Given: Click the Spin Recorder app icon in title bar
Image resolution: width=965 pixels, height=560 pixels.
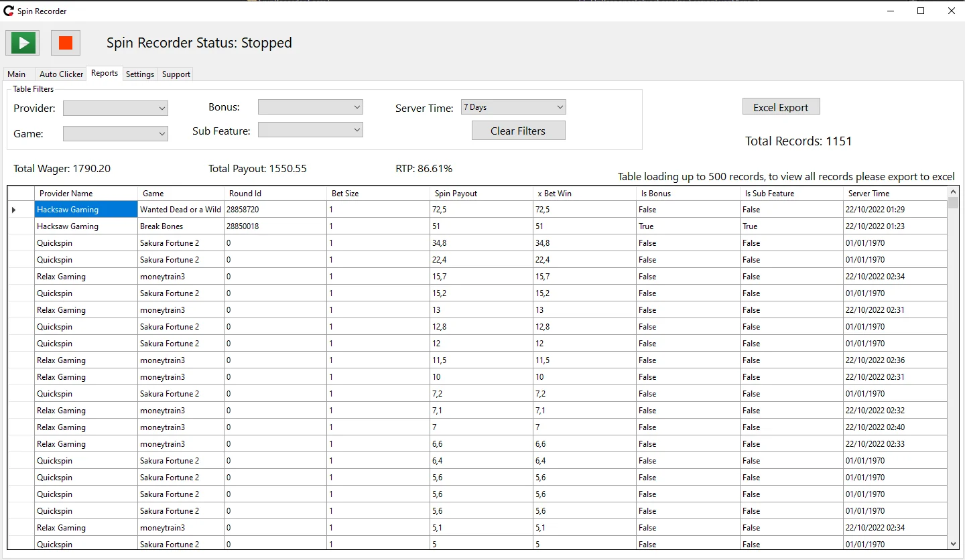Looking at the screenshot, I should point(9,11).
